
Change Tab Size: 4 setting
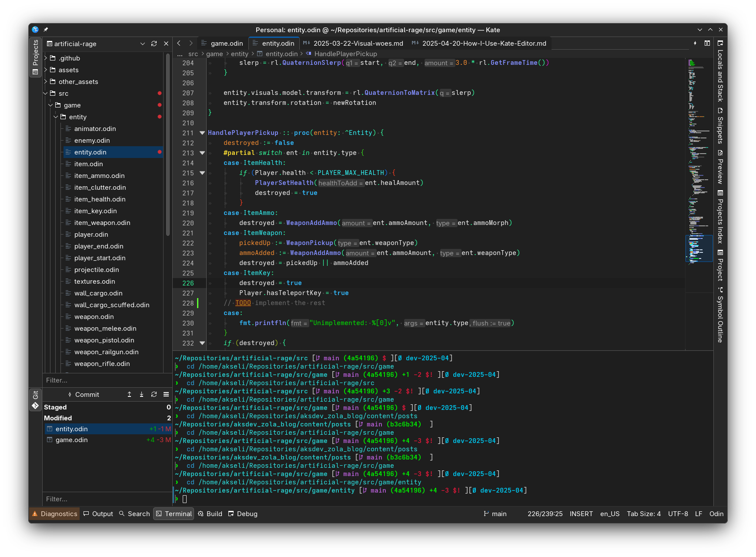pos(644,514)
